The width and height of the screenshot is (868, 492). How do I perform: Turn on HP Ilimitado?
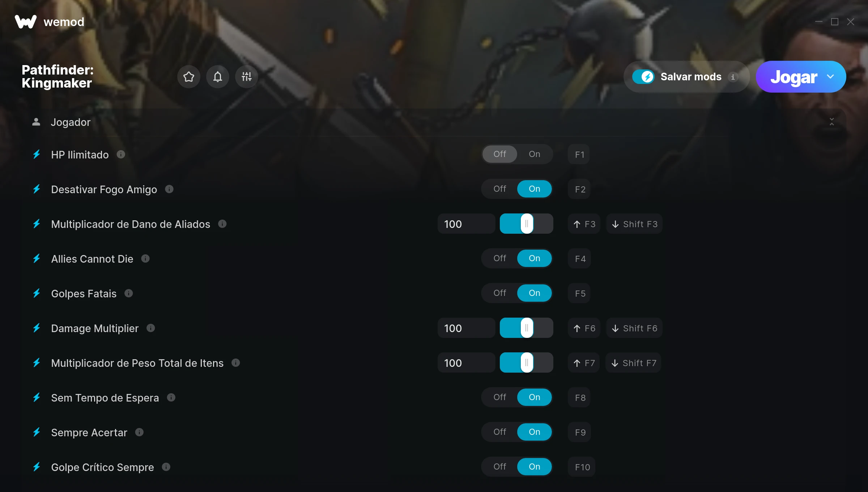point(535,154)
